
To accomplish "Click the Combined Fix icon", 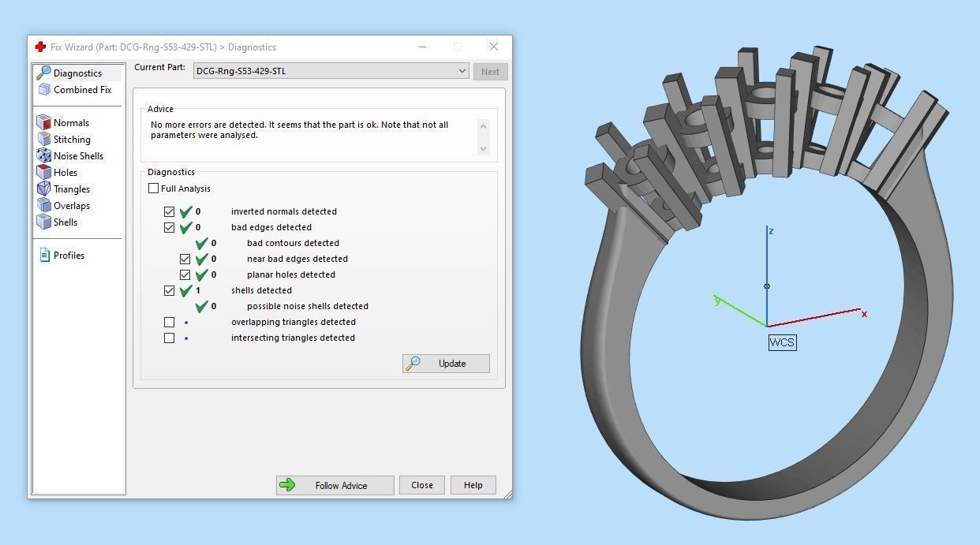I will (x=44, y=89).
